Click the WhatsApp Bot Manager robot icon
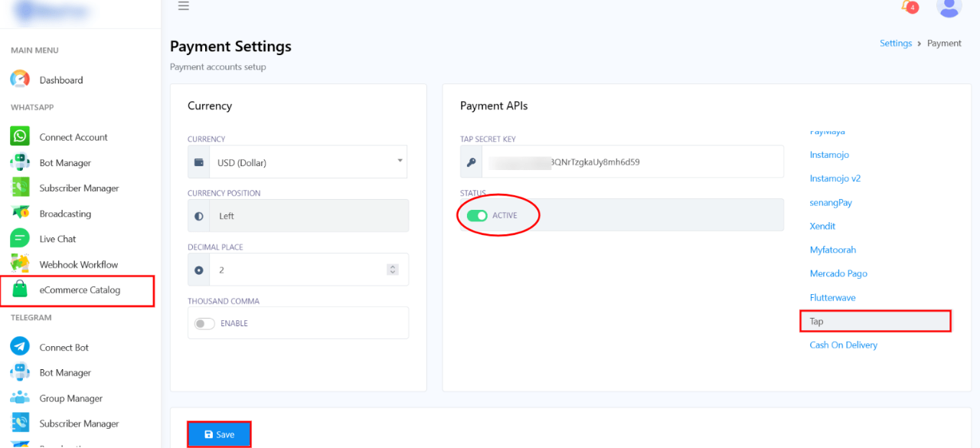 point(20,162)
